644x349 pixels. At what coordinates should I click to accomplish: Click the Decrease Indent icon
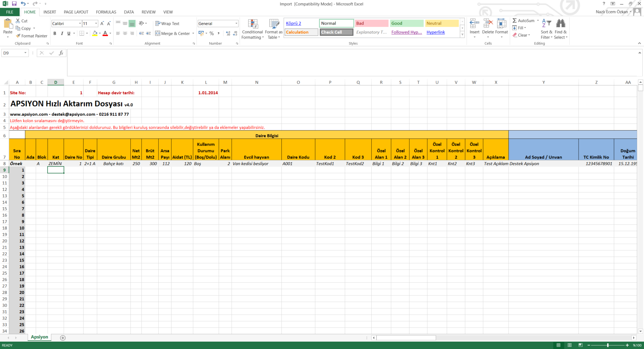(142, 33)
